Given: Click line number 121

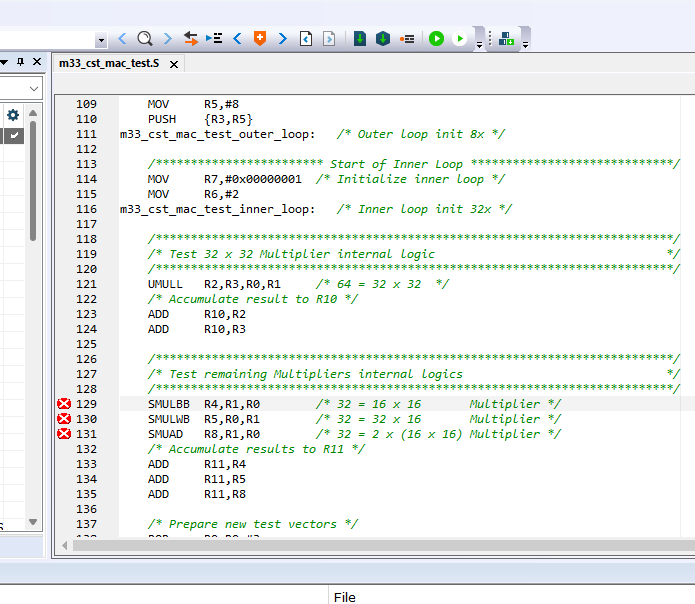Looking at the screenshot, I should pos(86,284).
